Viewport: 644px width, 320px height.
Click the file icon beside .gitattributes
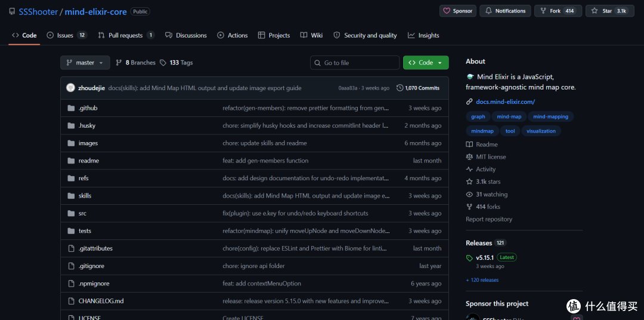click(x=71, y=248)
